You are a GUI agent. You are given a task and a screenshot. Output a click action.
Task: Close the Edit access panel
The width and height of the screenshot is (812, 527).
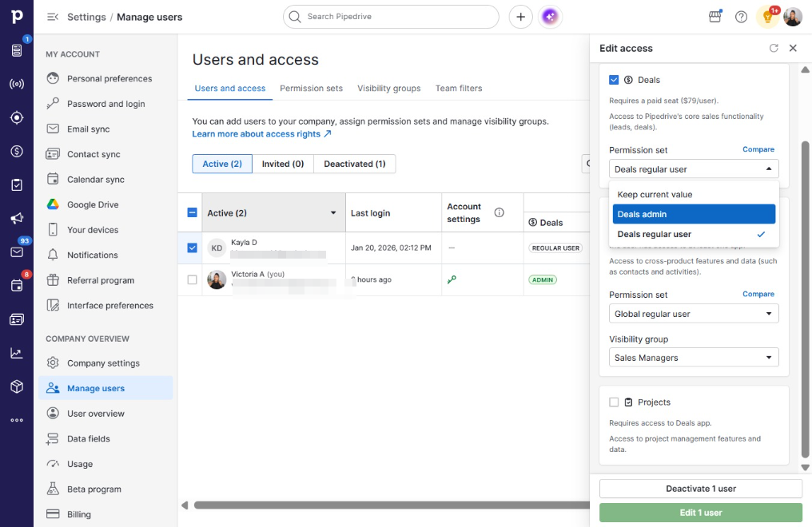[793, 48]
